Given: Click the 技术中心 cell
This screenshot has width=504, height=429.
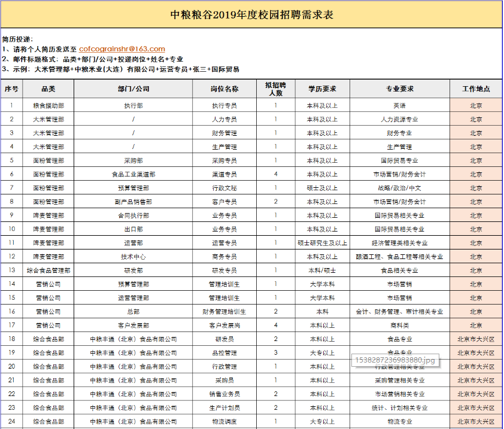Looking at the screenshot, I should click(133, 257).
